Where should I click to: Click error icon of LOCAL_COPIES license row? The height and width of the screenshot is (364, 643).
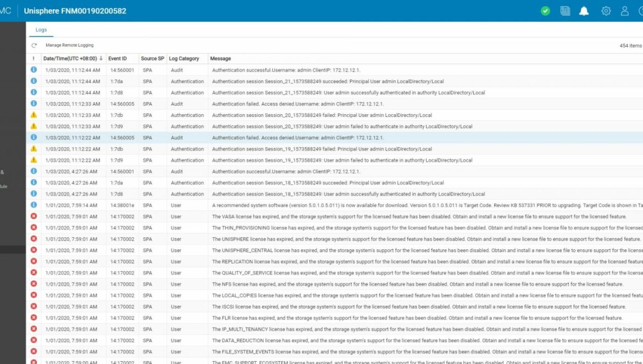[x=34, y=295]
